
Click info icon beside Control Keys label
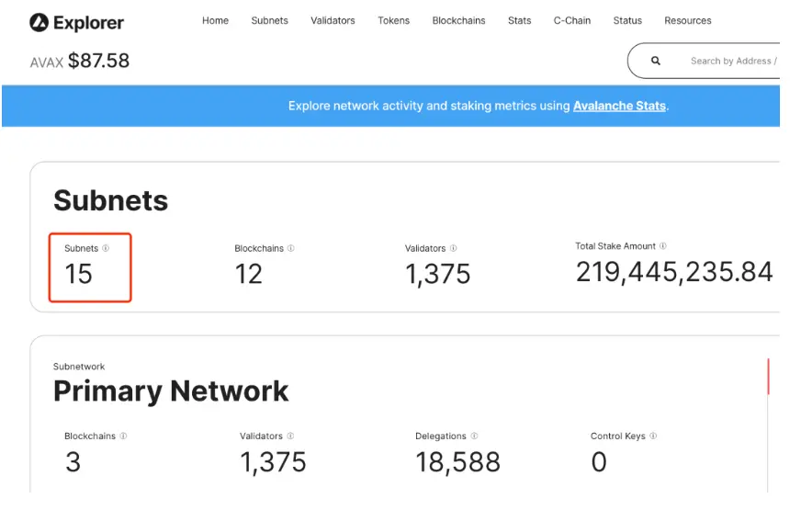point(653,436)
